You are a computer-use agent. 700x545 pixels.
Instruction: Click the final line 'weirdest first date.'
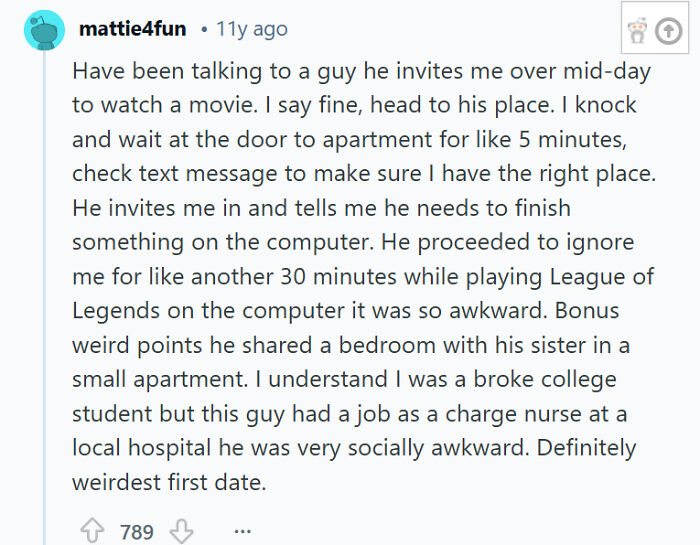click(x=169, y=481)
